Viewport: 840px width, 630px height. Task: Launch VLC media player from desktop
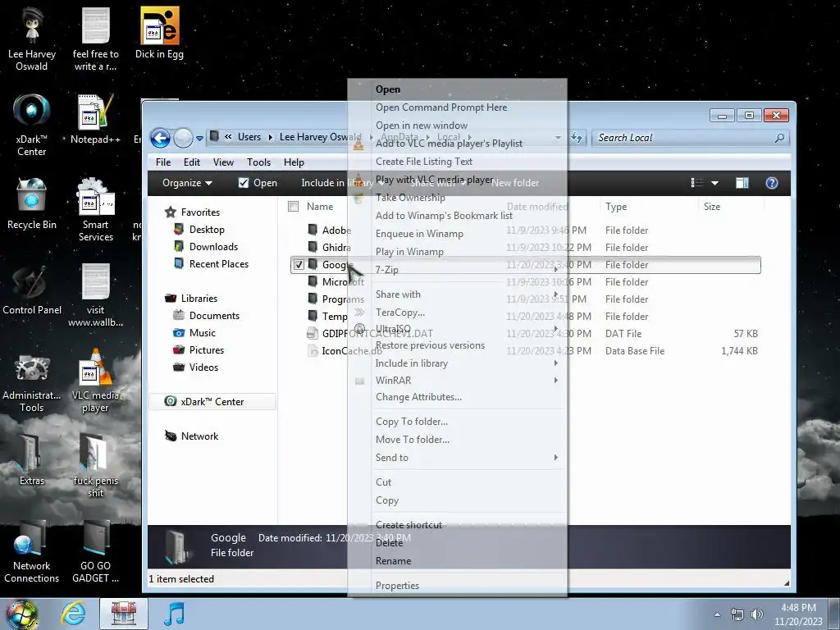click(x=95, y=381)
